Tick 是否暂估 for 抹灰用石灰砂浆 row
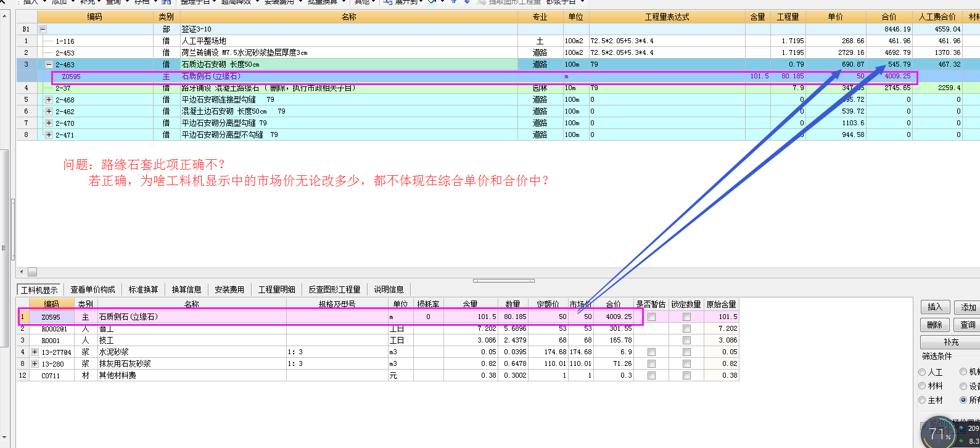Screen dimensions: 980x448 coord(651,363)
